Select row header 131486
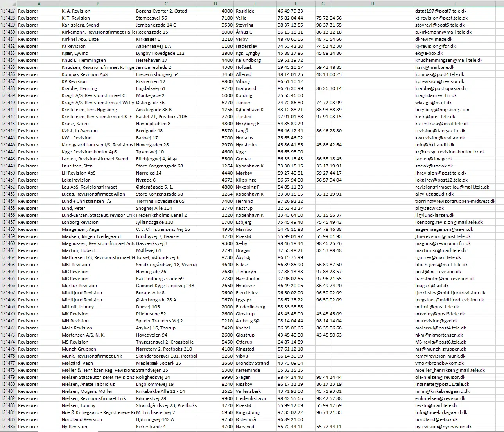 click(8, 427)
